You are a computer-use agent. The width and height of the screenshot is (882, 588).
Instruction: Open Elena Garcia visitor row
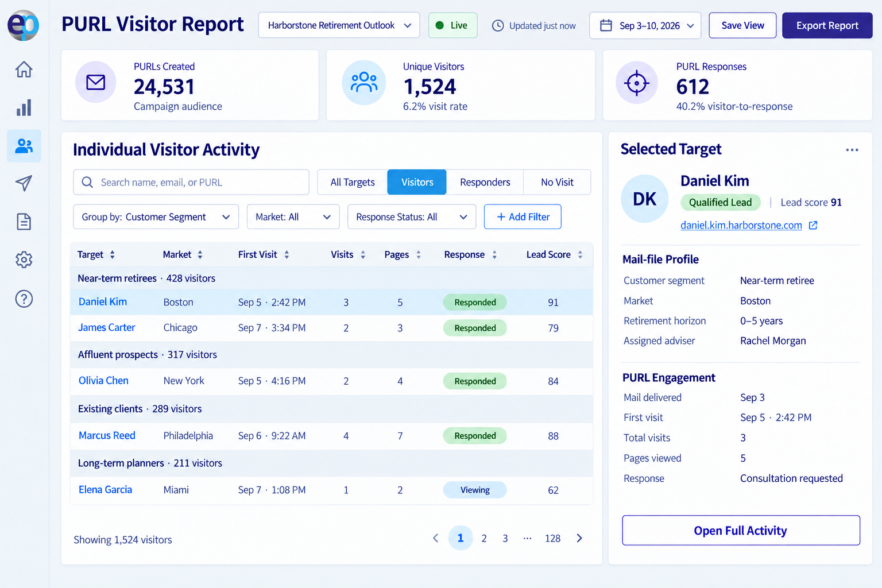click(331, 490)
